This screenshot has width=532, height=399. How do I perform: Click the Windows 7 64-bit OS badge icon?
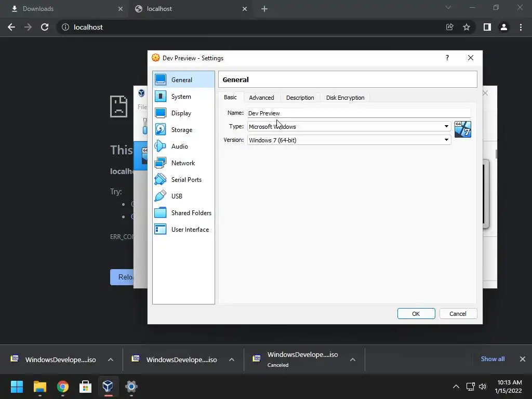(x=463, y=129)
